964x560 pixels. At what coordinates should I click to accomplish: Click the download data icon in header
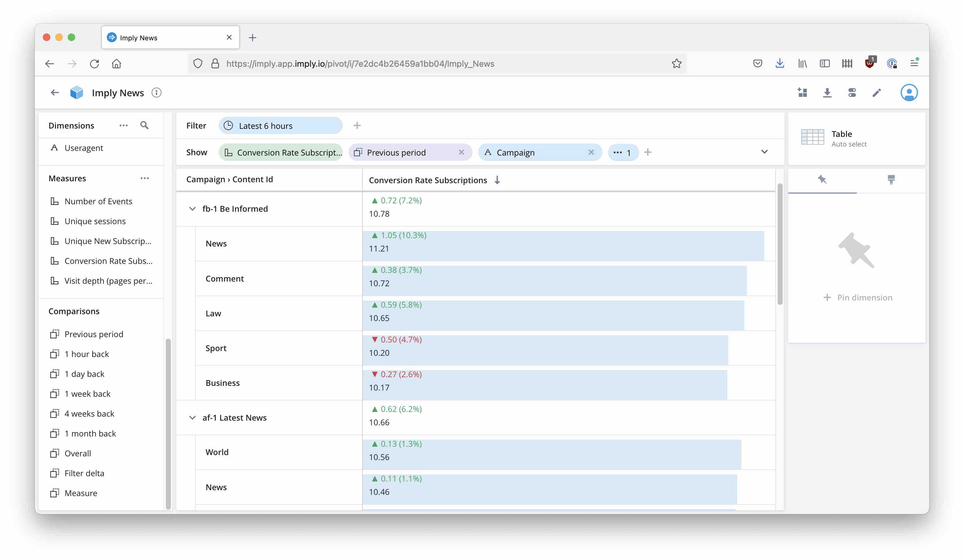[x=827, y=93]
